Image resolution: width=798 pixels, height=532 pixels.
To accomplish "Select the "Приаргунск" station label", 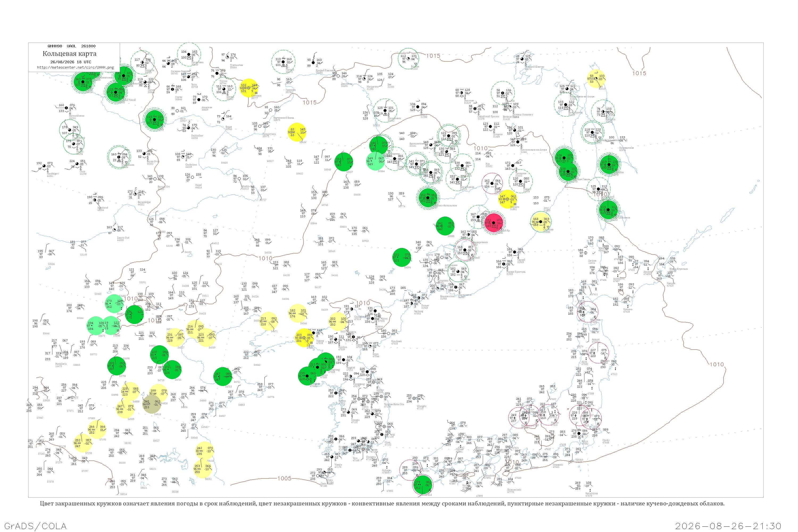I will tap(269, 134).
